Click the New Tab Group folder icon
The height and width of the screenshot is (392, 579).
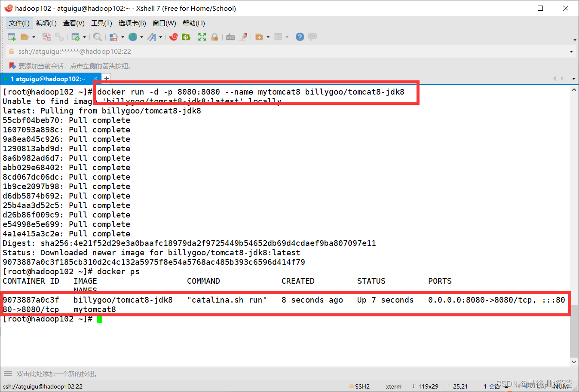click(x=259, y=37)
